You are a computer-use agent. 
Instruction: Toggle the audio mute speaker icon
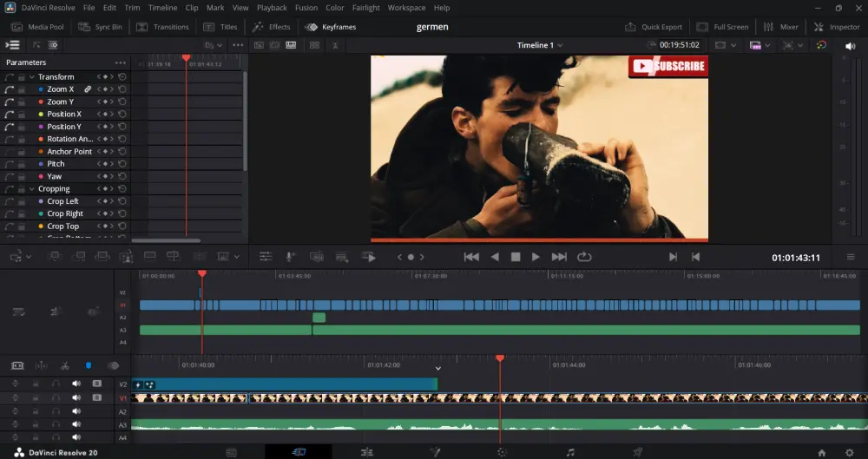click(851, 46)
